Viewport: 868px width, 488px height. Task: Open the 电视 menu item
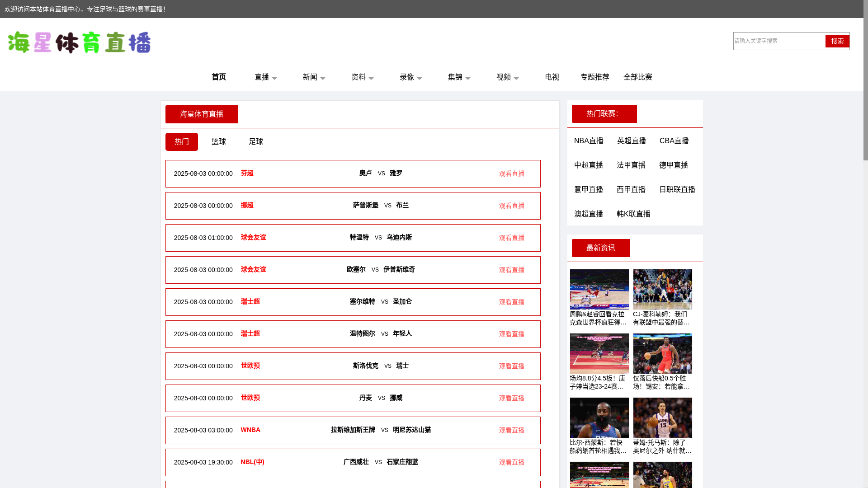pos(552,77)
